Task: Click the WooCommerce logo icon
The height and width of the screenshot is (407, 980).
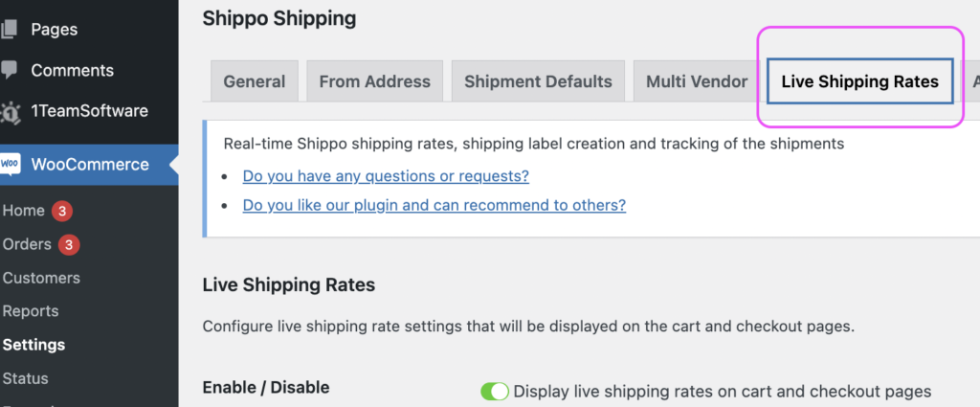Action: (10, 164)
